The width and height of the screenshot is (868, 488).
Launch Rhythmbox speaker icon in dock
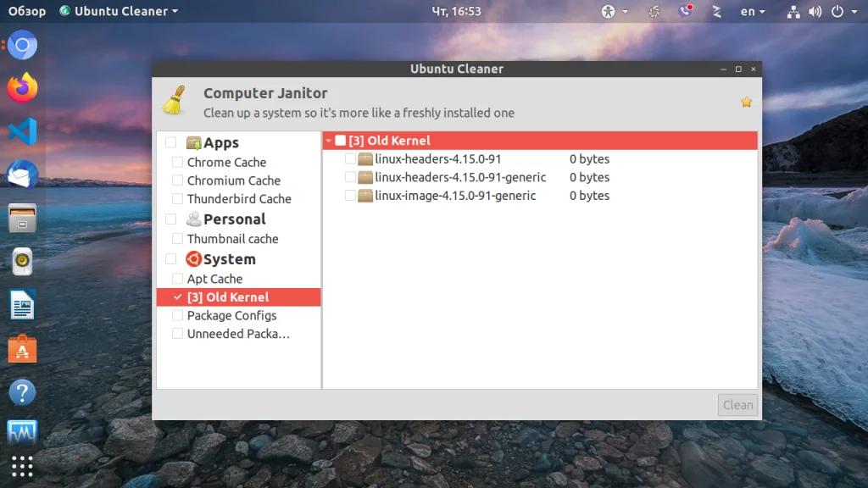22,262
